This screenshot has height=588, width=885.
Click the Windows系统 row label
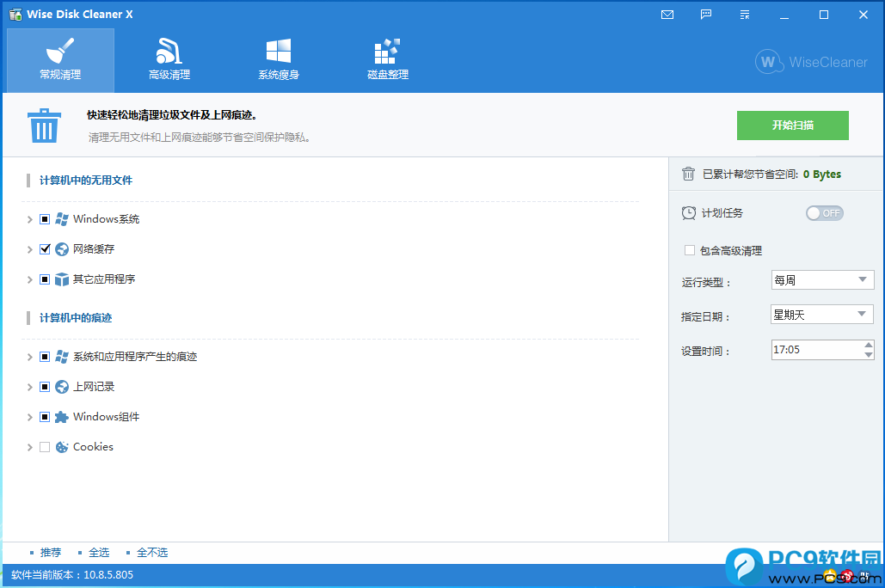[106, 219]
